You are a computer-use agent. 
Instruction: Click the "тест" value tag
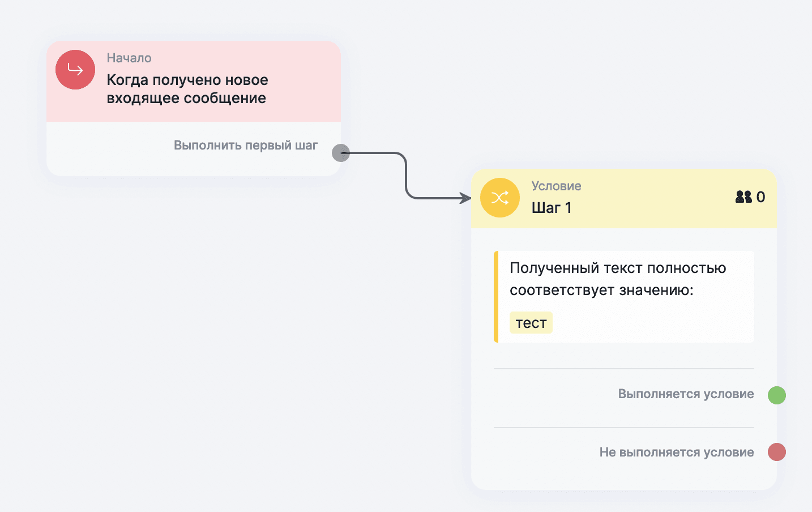click(531, 323)
